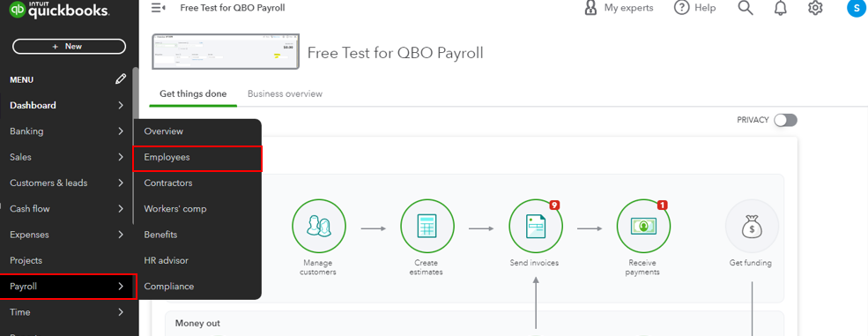This screenshot has width=868, height=336.
Task: Expand the Time submenu chevron
Action: click(121, 312)
